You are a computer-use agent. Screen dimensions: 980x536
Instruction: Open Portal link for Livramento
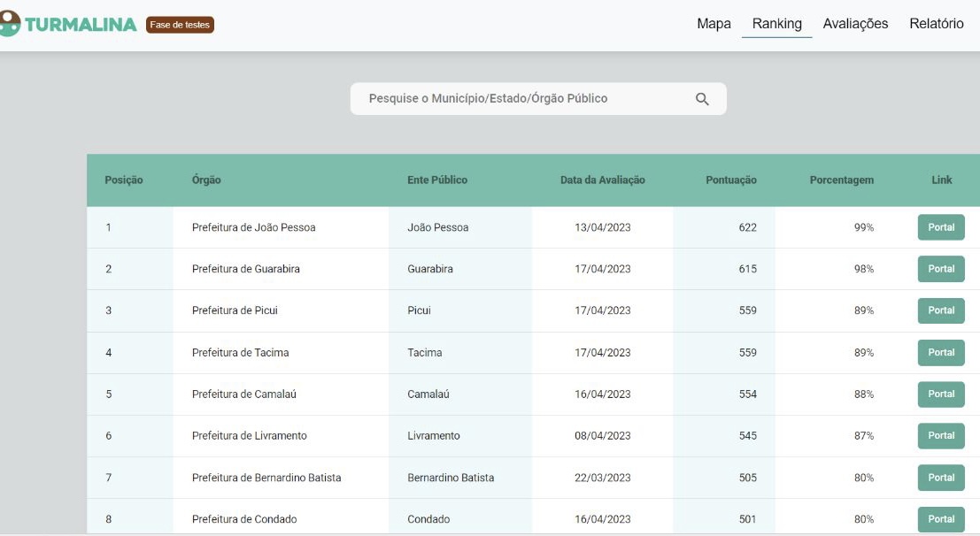click(941, 435)
